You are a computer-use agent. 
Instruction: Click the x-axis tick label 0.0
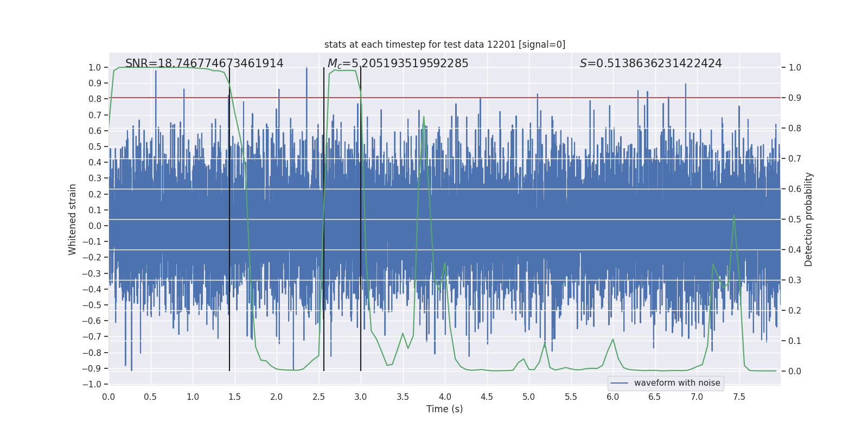(108, 397)
